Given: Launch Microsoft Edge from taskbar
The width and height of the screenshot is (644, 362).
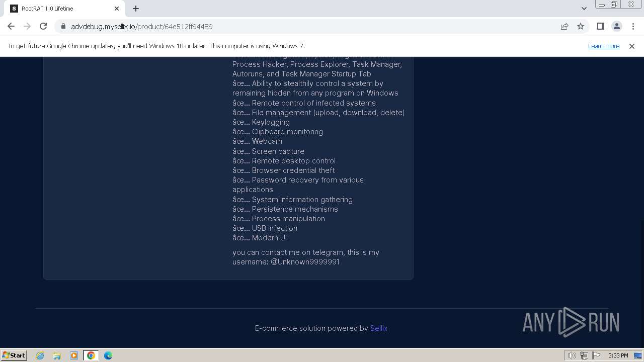Looking at the screenshot, I should [x=108, y=355].
